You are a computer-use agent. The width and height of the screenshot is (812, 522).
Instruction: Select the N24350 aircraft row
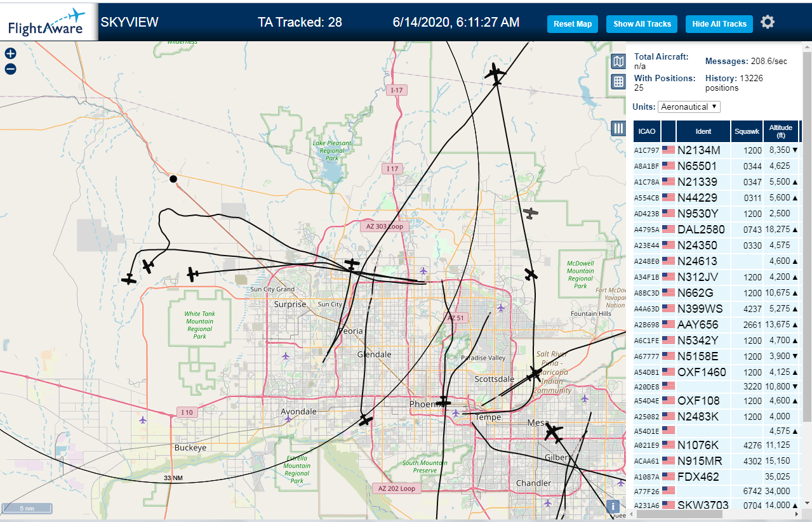point(717,245)
